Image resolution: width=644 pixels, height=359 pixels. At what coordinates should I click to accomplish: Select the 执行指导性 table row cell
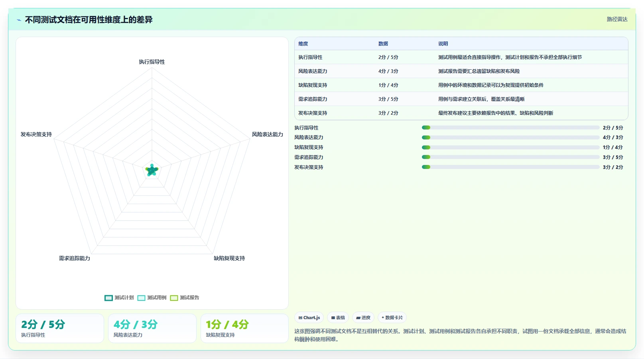tap(310, 57)
